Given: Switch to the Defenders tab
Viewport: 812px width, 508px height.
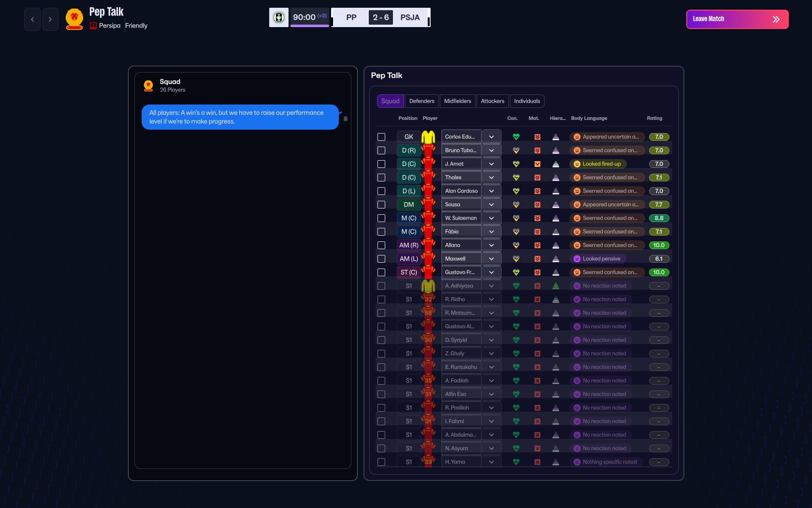Looking at the screenshot, I should 421,101.
